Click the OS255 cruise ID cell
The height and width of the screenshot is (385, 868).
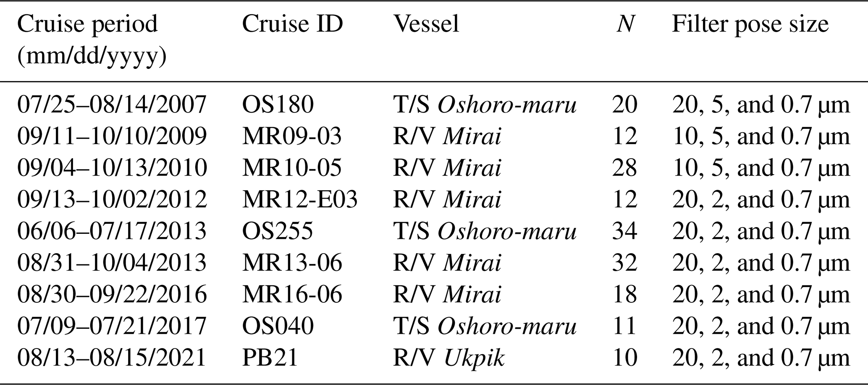point(278,231)
